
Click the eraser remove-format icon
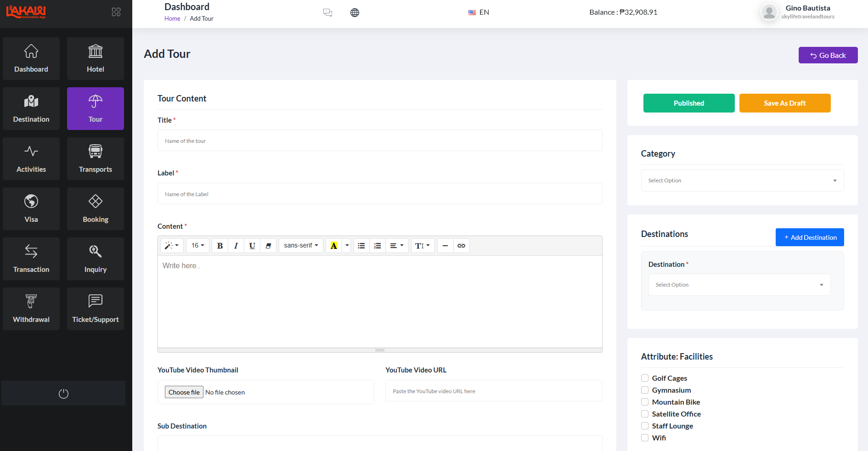(268, 246)
